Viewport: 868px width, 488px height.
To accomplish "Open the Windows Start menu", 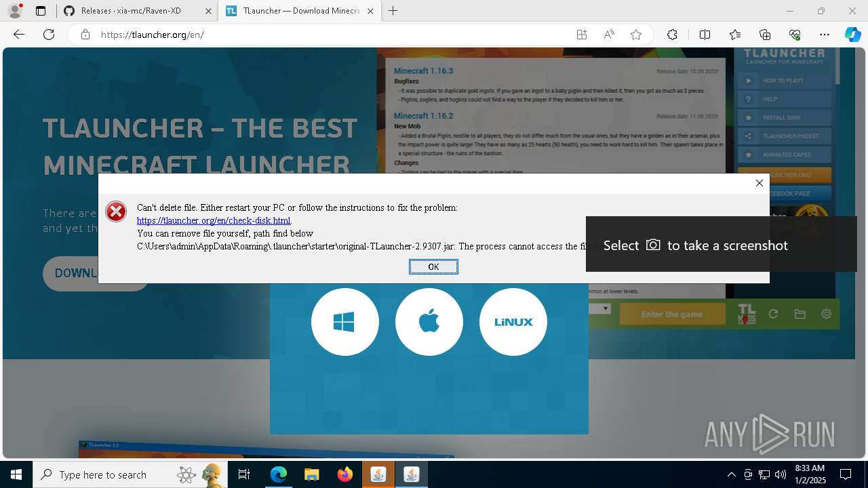I will (16, 474).
